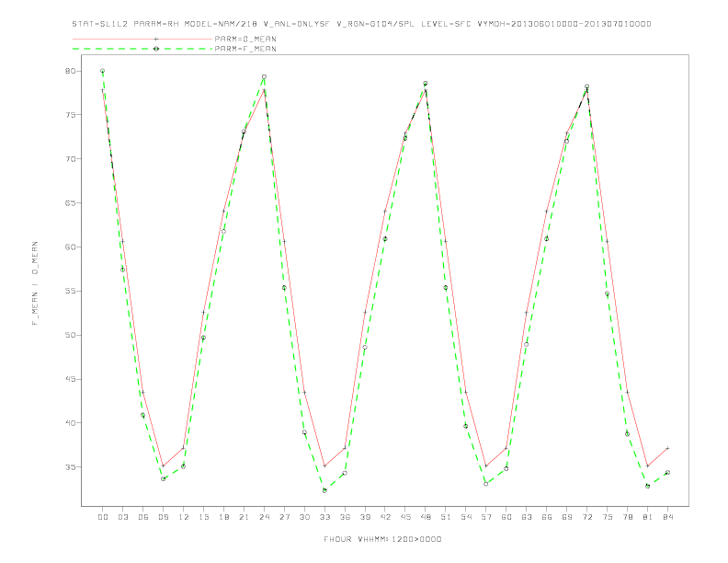Click the y-axis tick value 75
The image size is (728, 563).
(x=70, y=115)
